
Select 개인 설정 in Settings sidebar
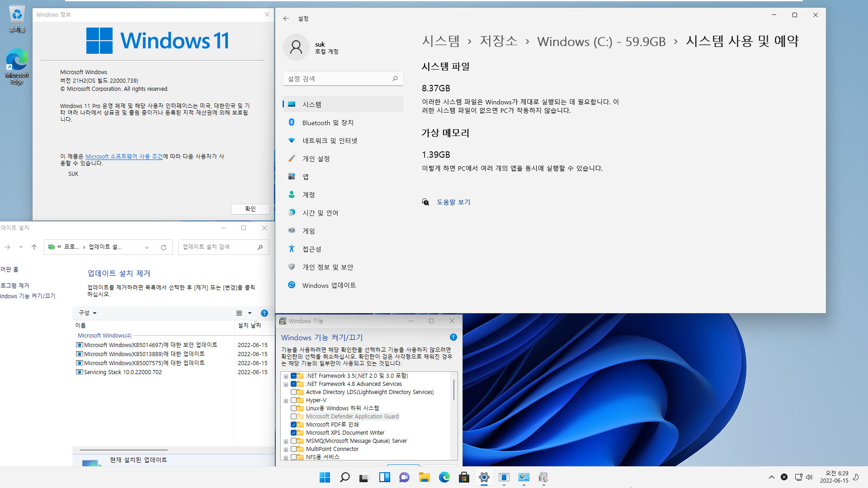coord(343,159)
